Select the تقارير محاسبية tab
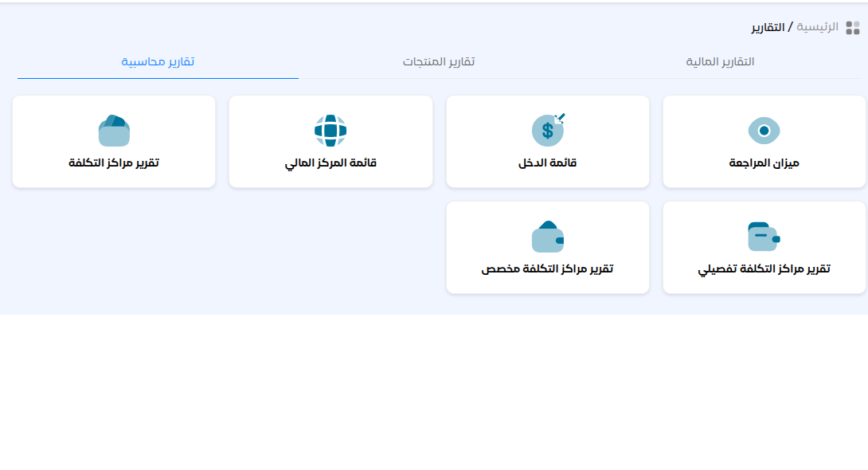The width and height of the screenshot is (868, 470). point(158,62)
